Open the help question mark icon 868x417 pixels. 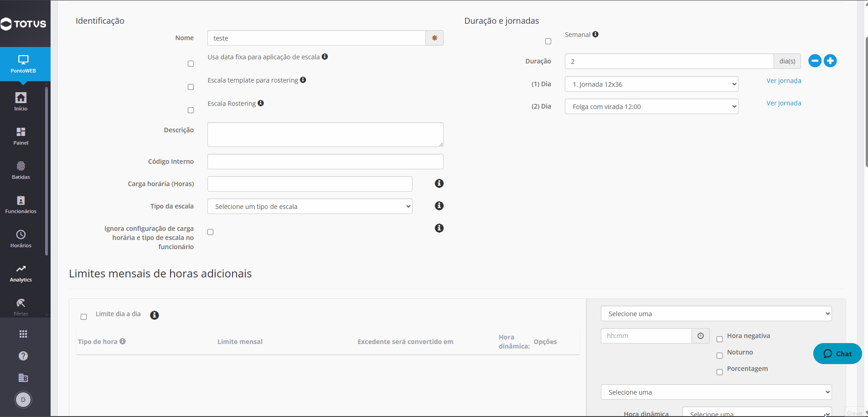coord(23,356)
